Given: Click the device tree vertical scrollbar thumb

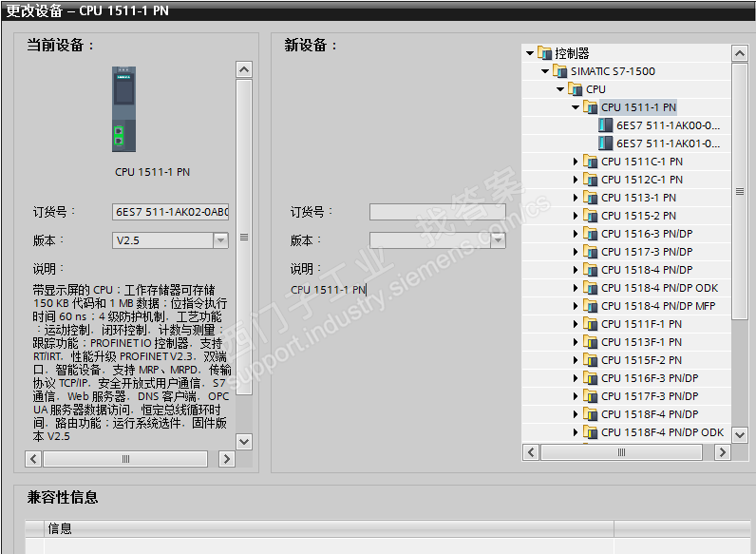Looking at the screenshot, I should pos(740,192).
